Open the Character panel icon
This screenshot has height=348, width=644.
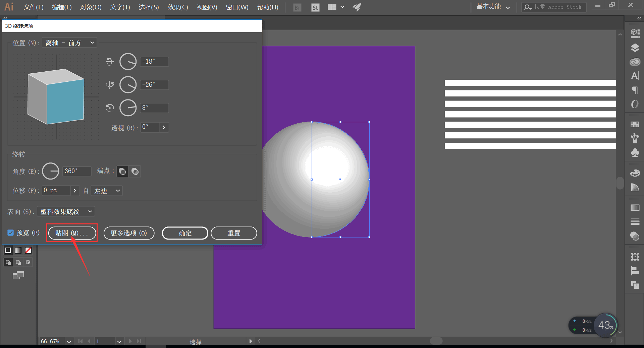click(635, 76)
